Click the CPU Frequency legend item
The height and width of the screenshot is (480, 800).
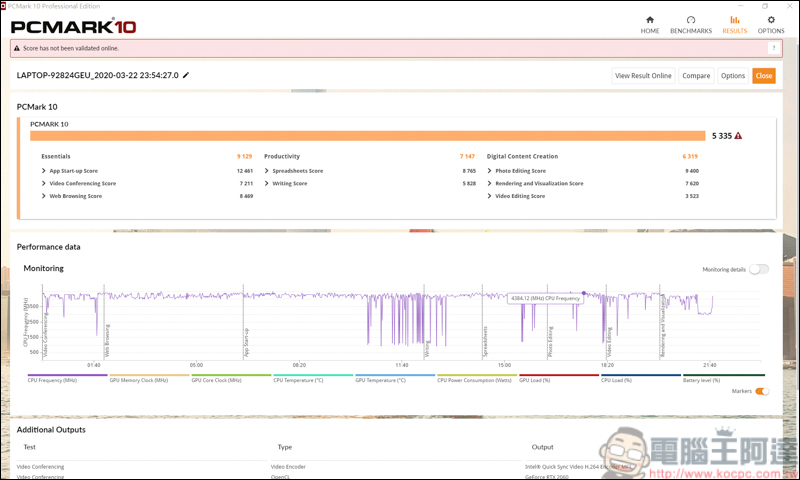point(52,380)
